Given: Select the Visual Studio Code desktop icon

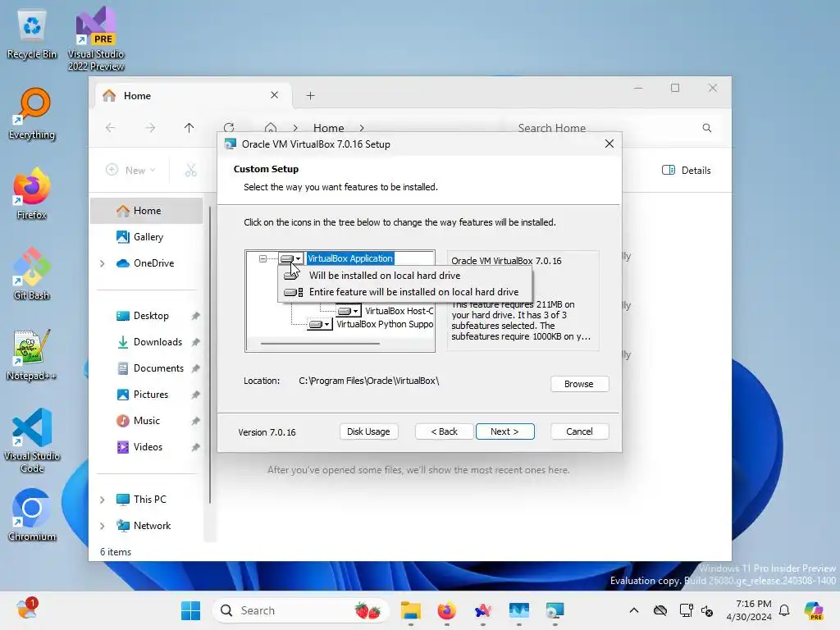Looking at the screenshot, I should [x=32, y=441].
